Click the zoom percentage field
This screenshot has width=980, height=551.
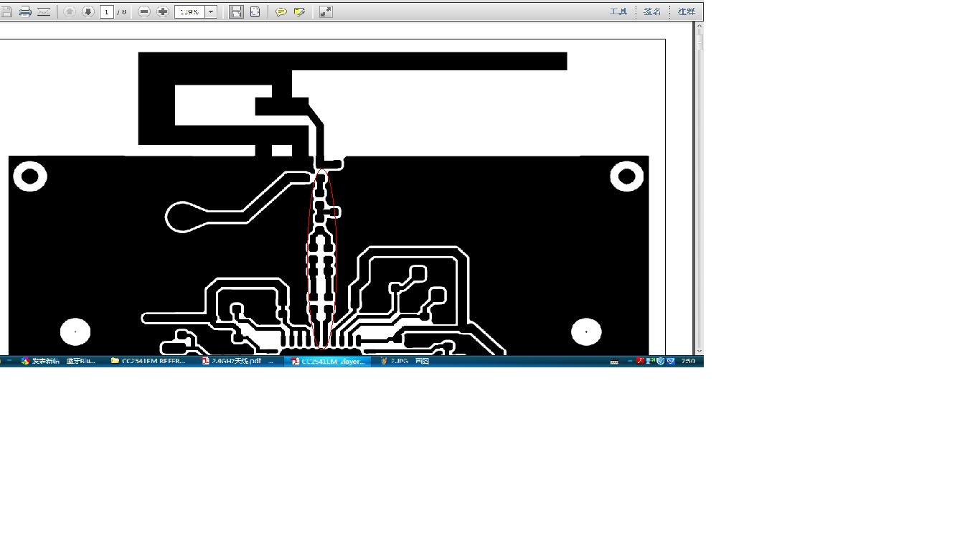coord(189,11)
